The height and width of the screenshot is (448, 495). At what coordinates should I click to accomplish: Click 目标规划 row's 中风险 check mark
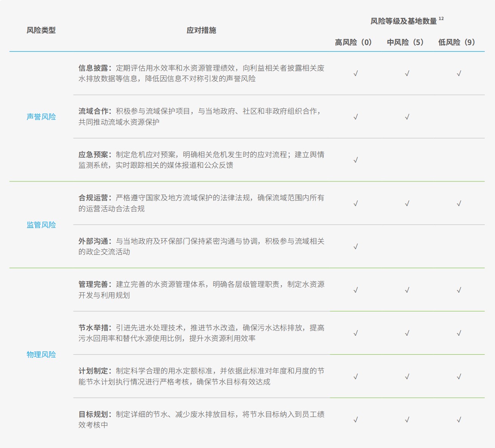(x=407, y=420)
